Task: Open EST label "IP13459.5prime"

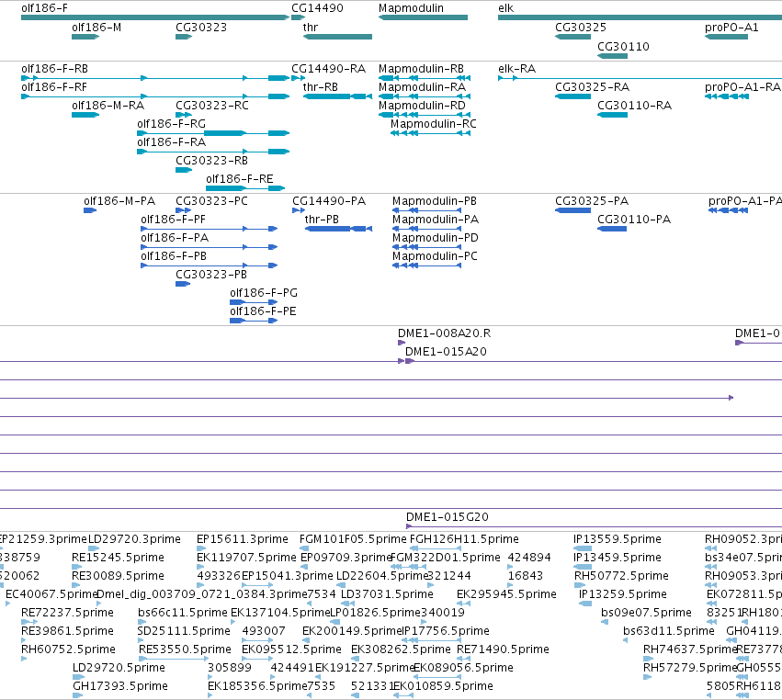Action: pos(618,558)
